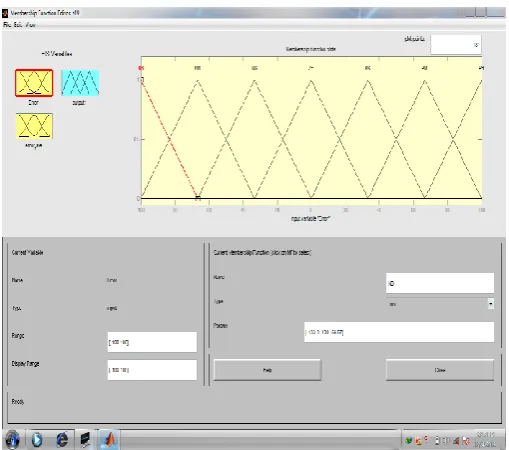Open Windows Media Player from taskbar

(x=37, y=440)
